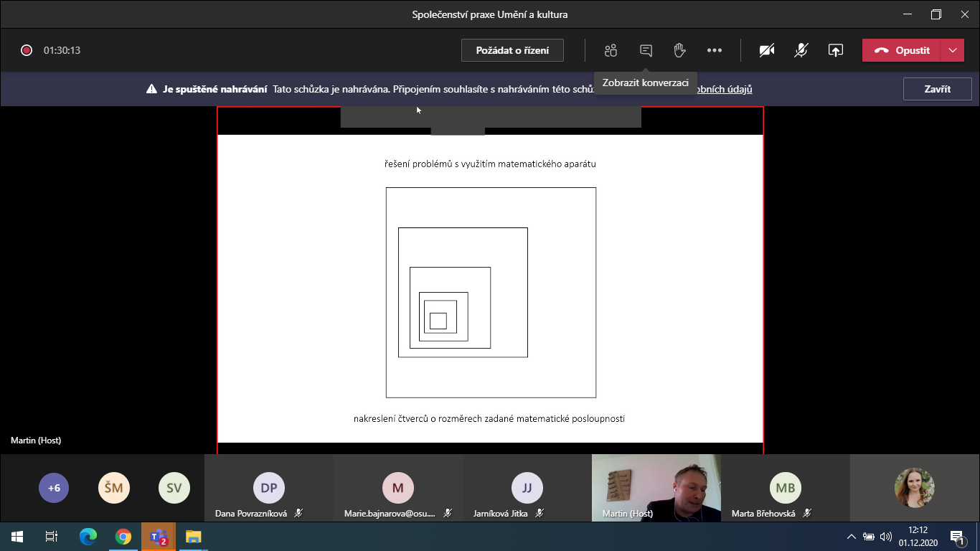Click Požádat o řízení button

(512, 50)
